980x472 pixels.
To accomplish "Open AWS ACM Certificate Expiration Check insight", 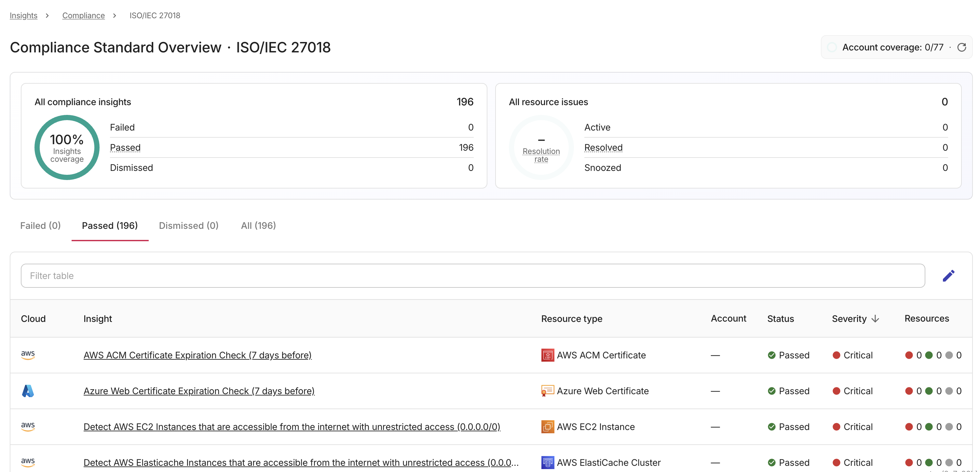I will (x=197, y=355).
